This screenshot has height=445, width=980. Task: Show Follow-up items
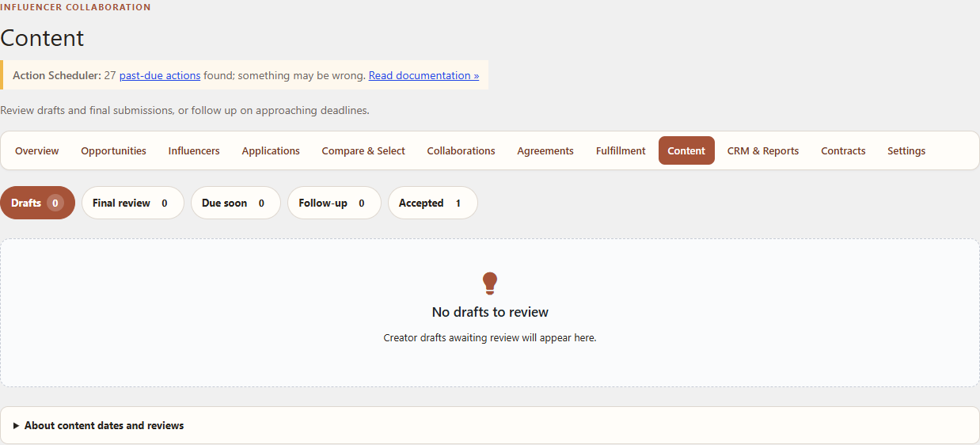coord(334,203)
